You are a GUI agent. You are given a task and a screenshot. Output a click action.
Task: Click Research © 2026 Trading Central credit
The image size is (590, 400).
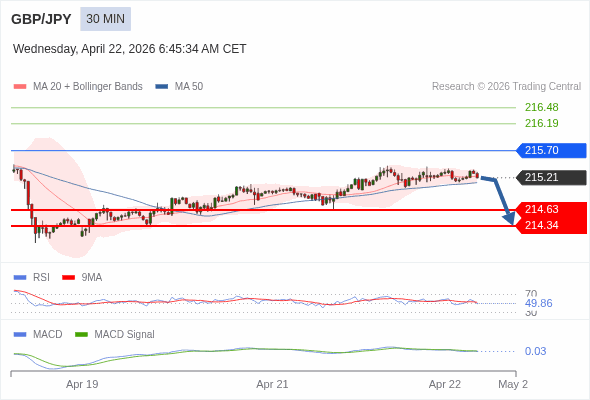click(506, 87)
